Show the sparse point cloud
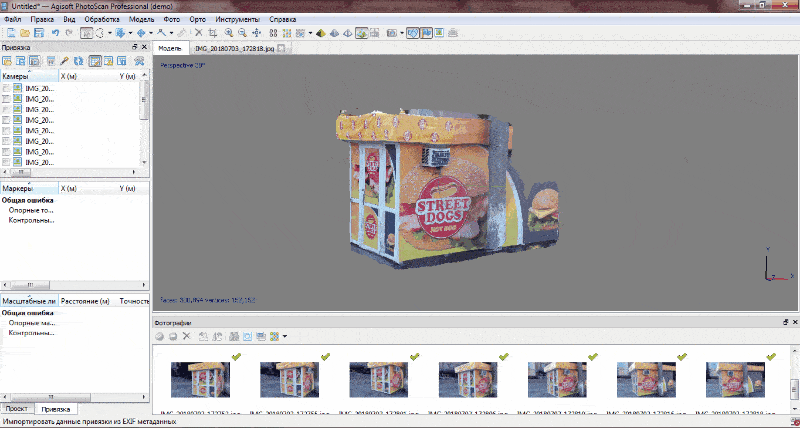 pyautogui.click(x=273, y=33)
